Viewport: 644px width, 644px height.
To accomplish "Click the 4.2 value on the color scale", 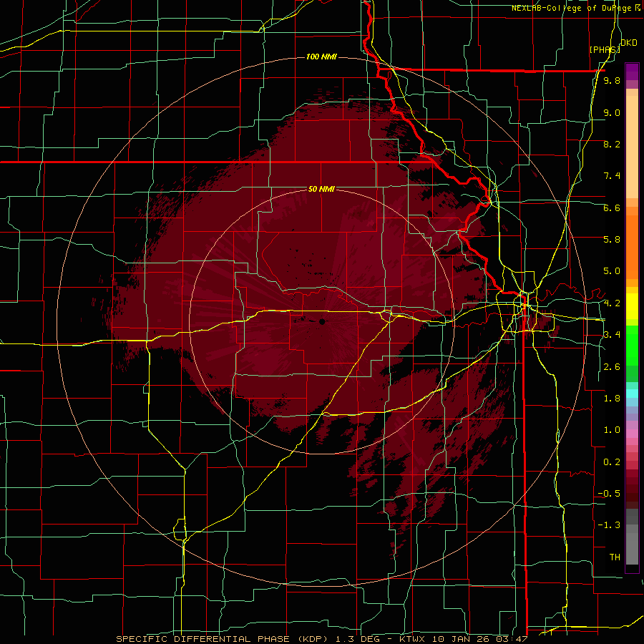I will click(612, 303).
